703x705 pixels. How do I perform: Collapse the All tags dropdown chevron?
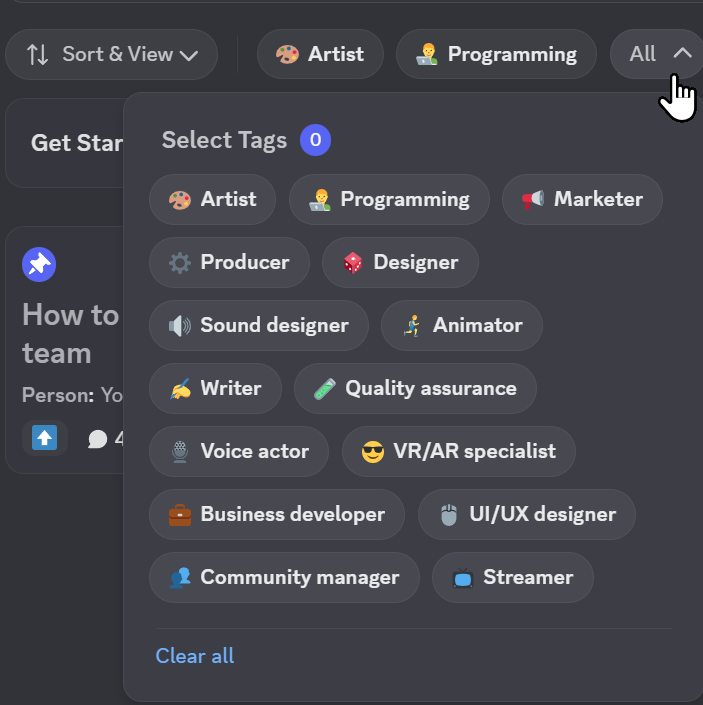(x=682, y=54)
